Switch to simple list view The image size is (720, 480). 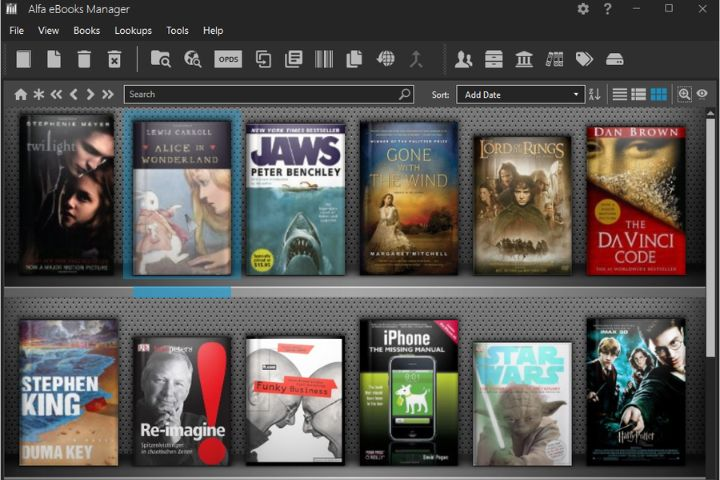tap(619, 95)
